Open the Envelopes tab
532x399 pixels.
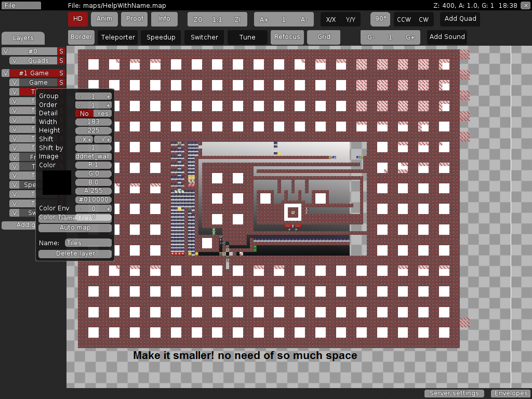coord(511,393)
